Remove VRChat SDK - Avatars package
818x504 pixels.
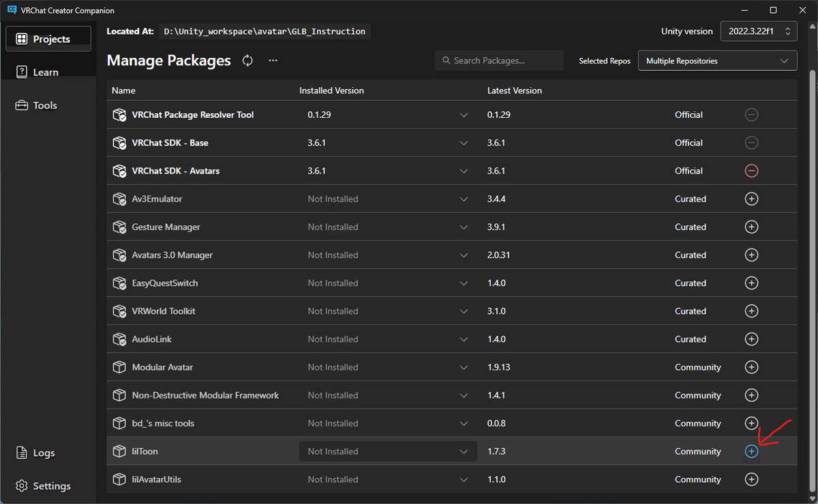[751, 171]
